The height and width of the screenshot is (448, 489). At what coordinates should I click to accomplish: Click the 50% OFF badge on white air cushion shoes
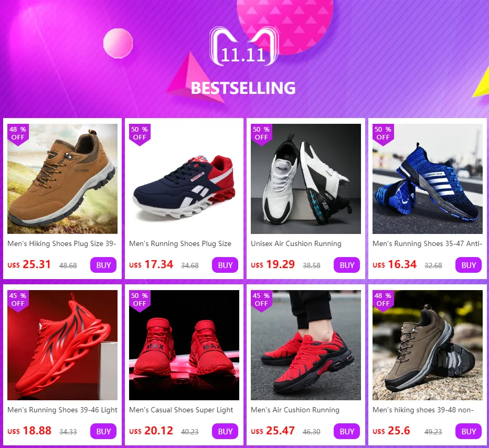tap(261, 135)
